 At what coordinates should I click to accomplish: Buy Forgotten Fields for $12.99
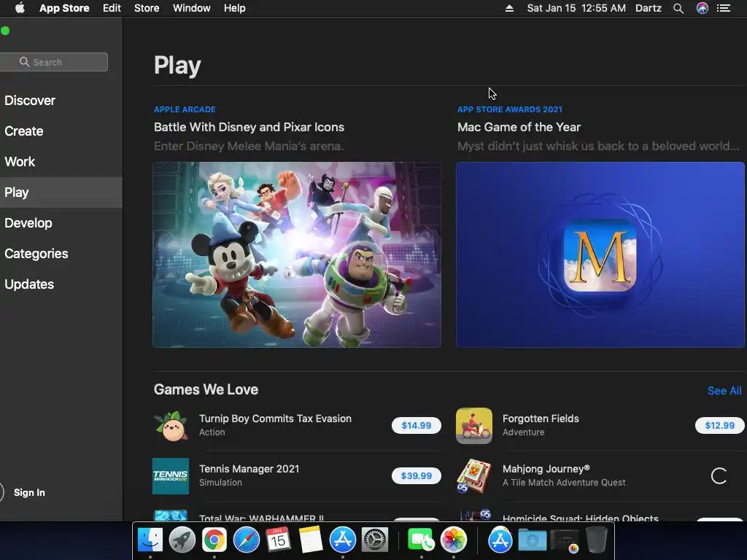coord(719,426)
